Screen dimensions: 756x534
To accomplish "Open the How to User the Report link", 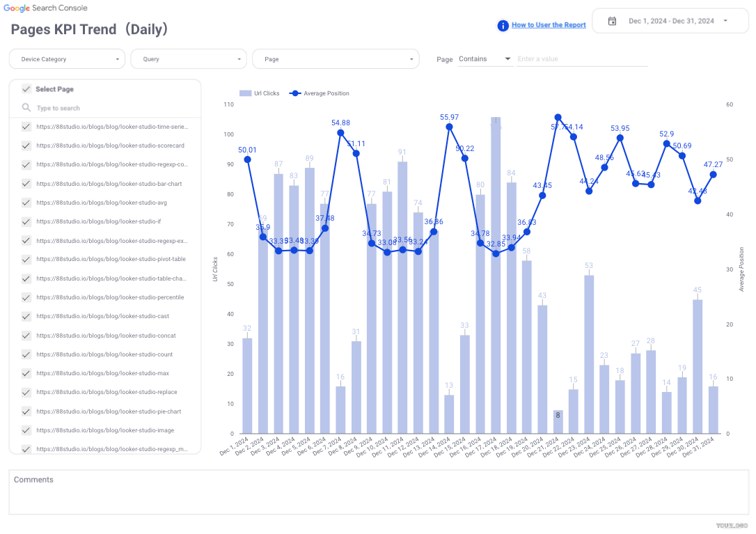I will (x=549, y=25).
